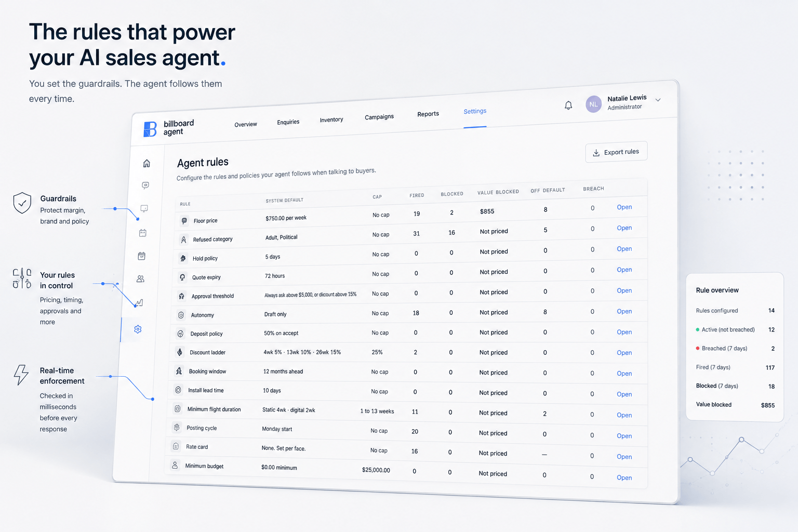
Task: Select the monitor screen sidebar icon
Action: [x=144, y=209]
